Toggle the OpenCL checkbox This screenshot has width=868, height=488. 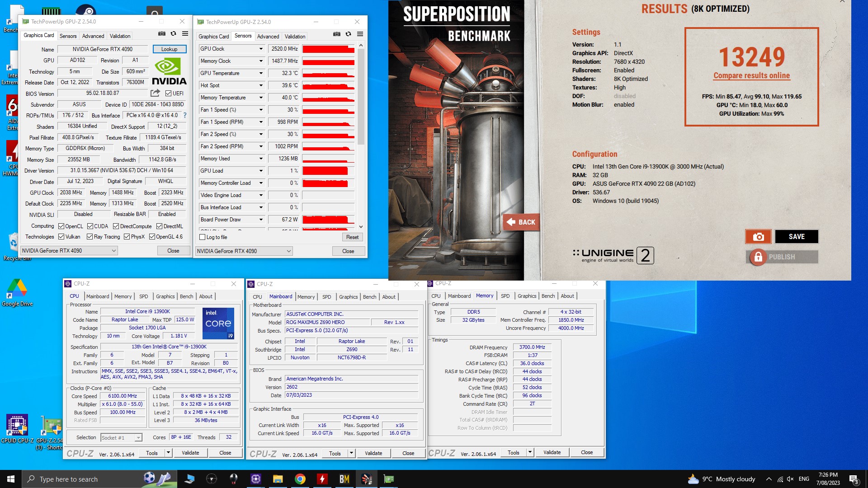61,226
